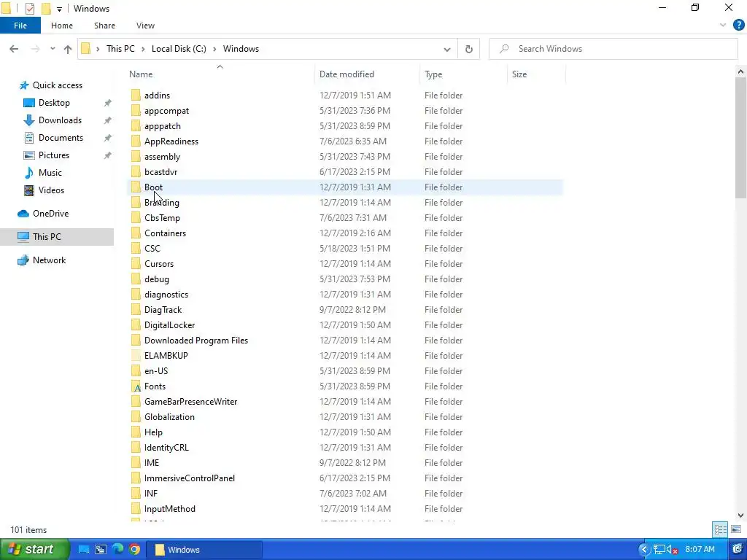Switch to Large icons view layout icon

coord(736,529)
